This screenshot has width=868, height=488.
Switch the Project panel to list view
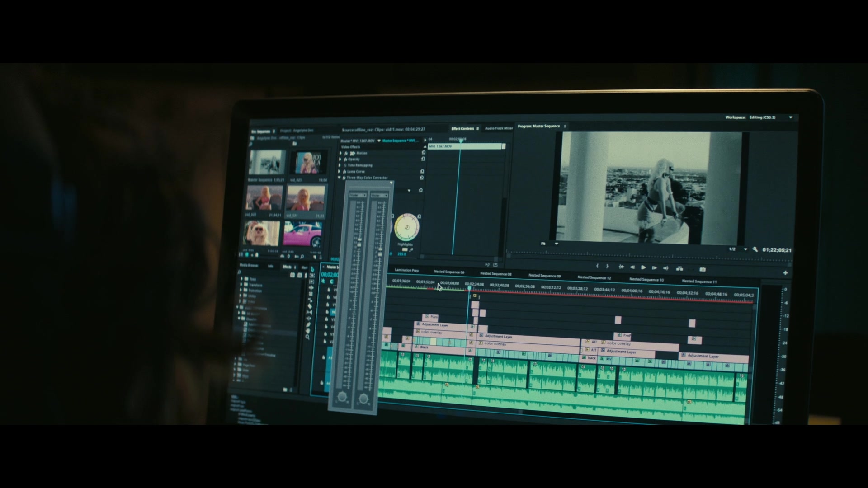[x=242, y=255]
